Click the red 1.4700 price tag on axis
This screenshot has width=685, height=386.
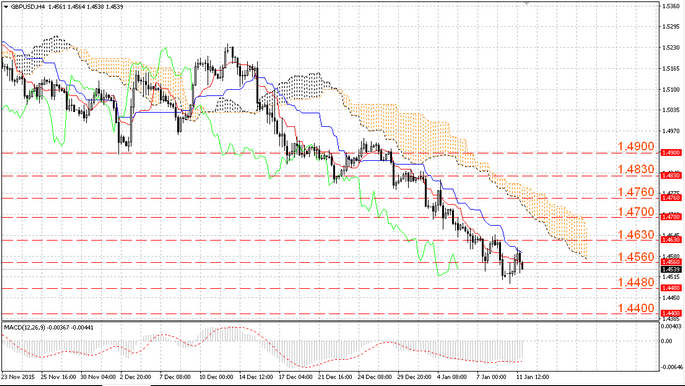671,216
